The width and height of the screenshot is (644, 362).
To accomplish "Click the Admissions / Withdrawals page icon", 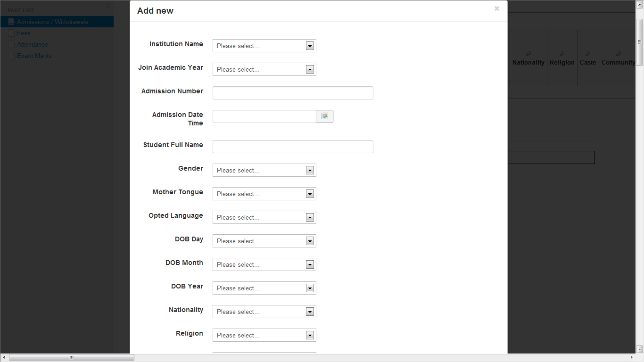I will click(x=11, y=22).
